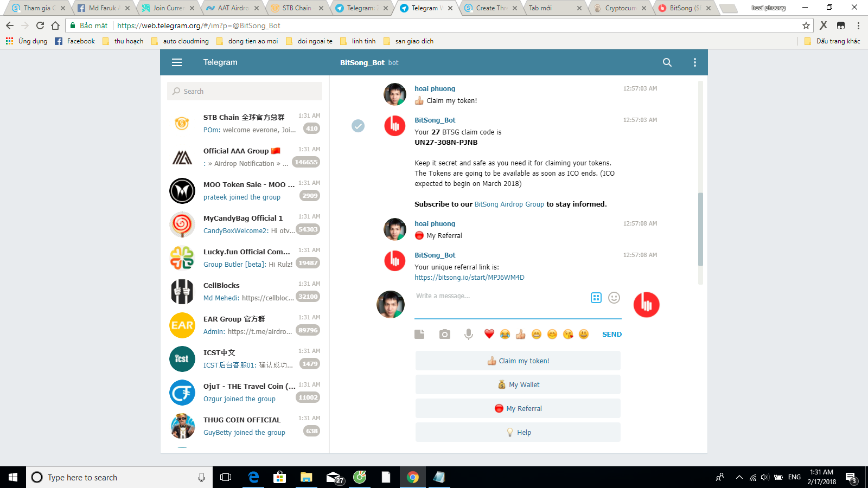Open Task View on the taskbar
The width and height of the screenshot is (868, 488).
[x=226, y=477]
